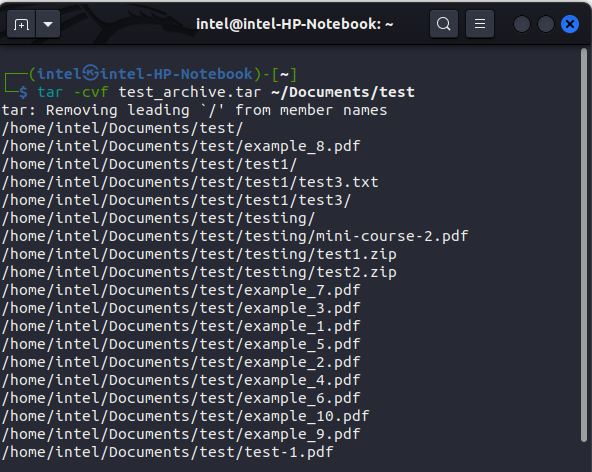Select the example_10.pdf output line
592x472 pixels.
point(185,416)
